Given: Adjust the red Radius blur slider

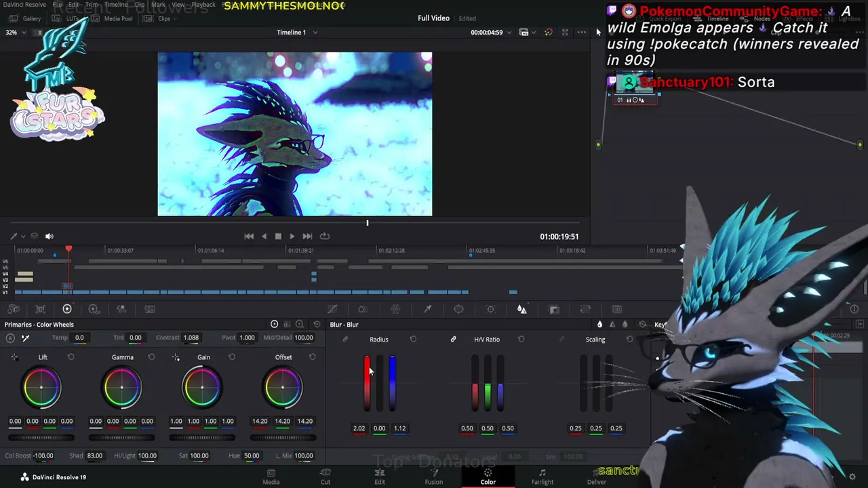Looking at the screenshot, I should pyautogui.click(x=367, y=383).
